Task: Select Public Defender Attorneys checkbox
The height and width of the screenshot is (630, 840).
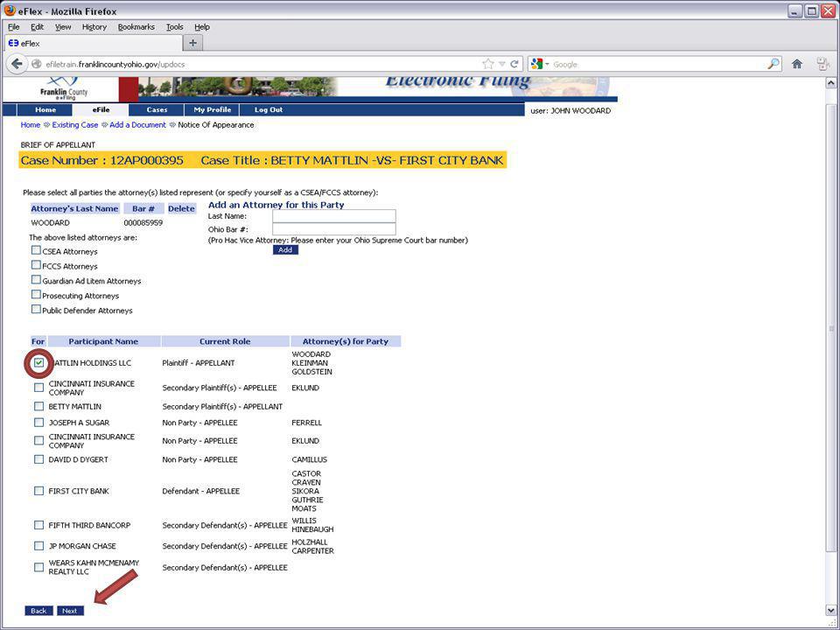Action: [x=36, y=309]
